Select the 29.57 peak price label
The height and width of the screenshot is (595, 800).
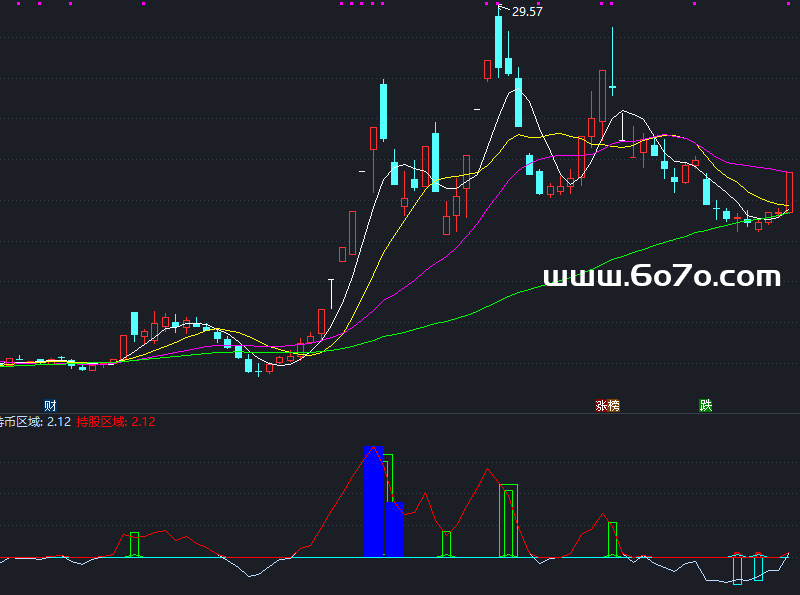527,12
